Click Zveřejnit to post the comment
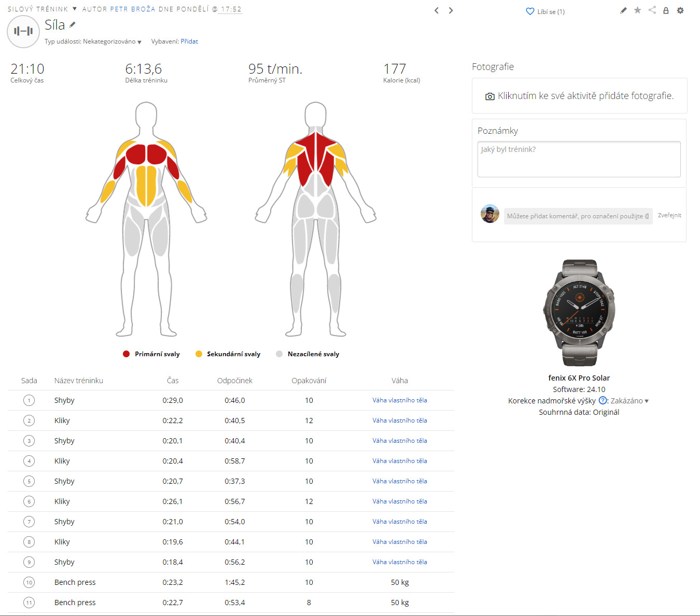Image resolution: width=700 pixels, height=616 pixels. tap(669, 215)
